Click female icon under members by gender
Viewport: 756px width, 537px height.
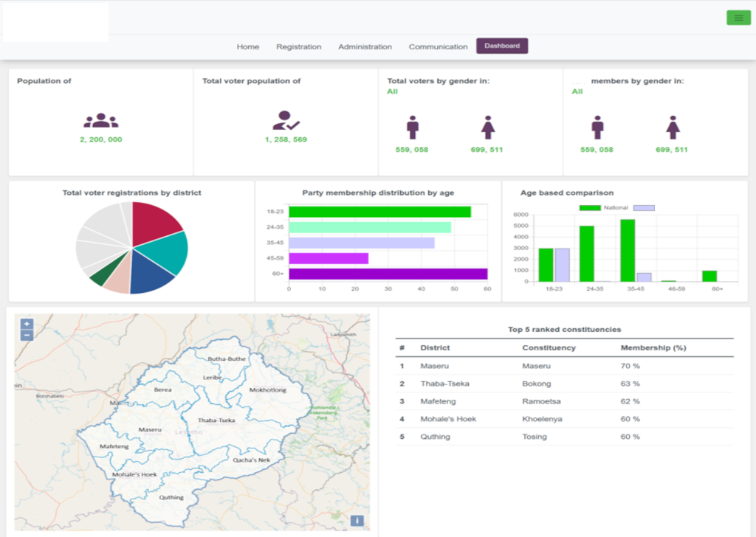pos(673,128)
